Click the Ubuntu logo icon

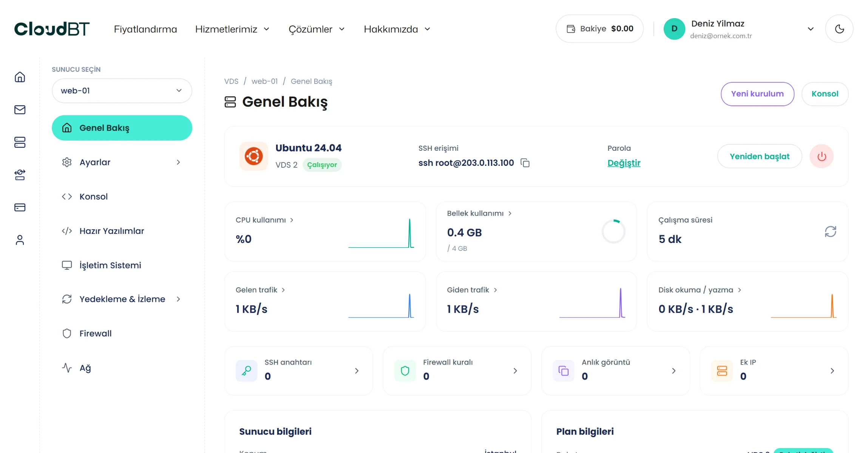tap(253, 156)
